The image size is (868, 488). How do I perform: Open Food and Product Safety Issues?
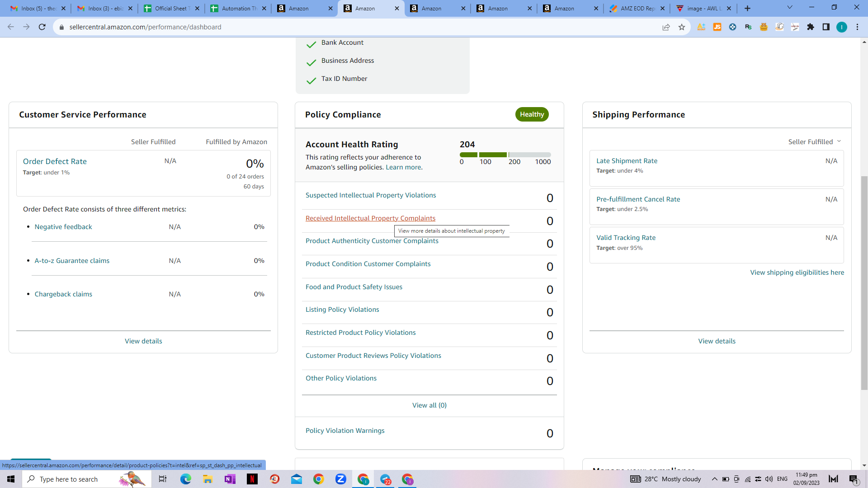(x=354, y=287)
